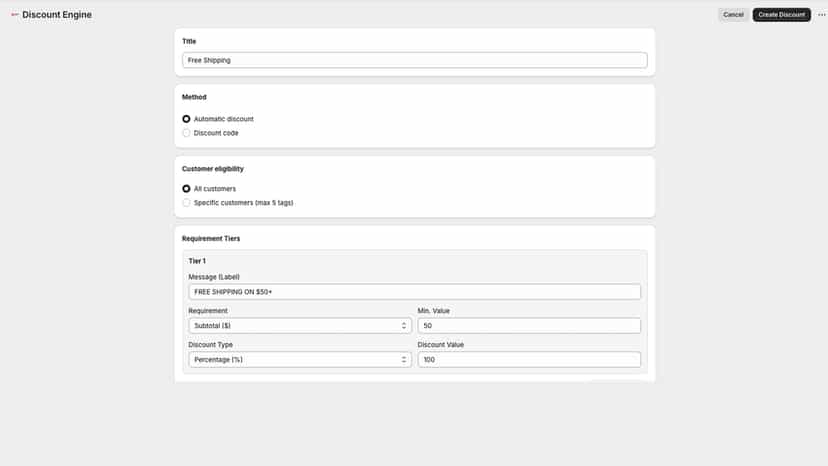Click the Message (Label) input field
Screen dimensions: 828x466
415,292
